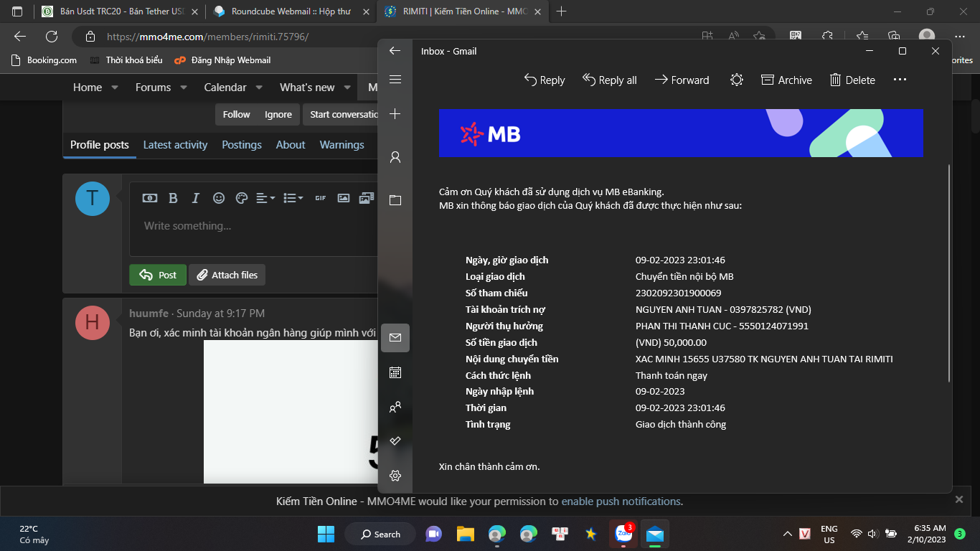Expand Forums menu dropdown arrow
This screenshot has width=980, height=551.
point(184,88)
